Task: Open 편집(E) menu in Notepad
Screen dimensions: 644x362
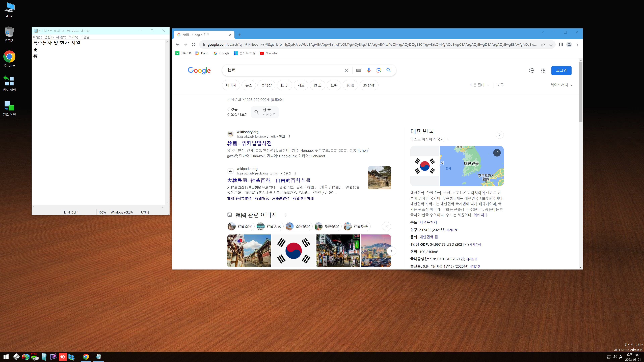Action: (49, 37)
